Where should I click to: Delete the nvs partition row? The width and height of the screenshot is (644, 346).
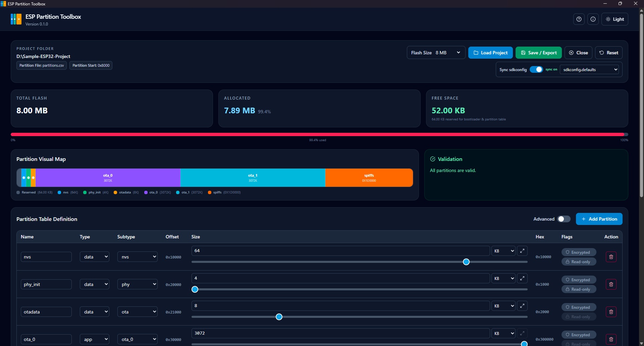tap(611, 257)
